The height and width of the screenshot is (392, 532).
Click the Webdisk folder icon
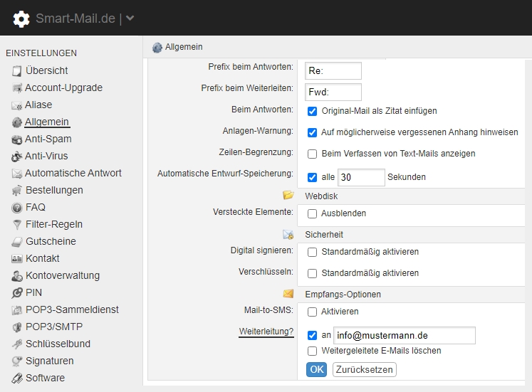[288, 195]
